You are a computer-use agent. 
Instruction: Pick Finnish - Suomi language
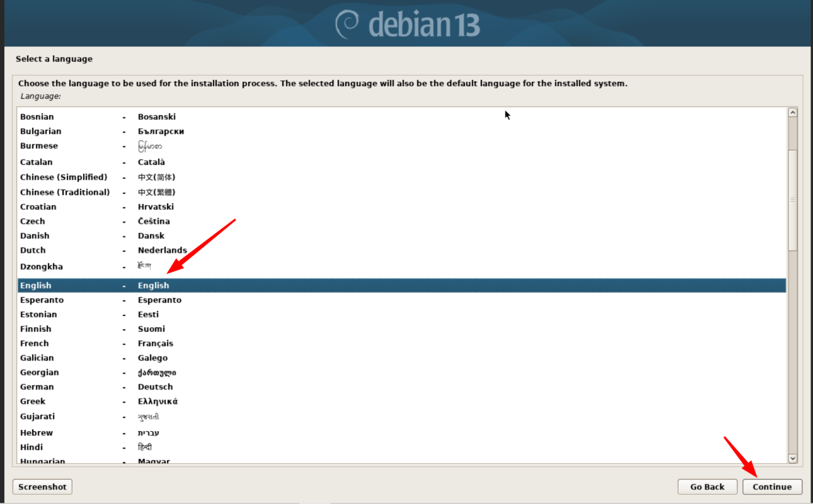401,329
